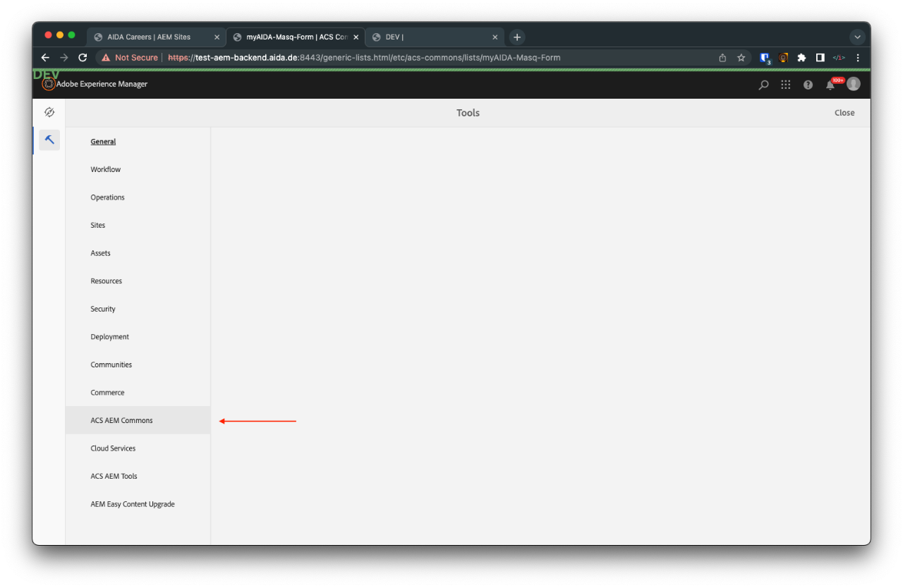Open the browser extensions puzzle icon
Screen dimensions: 903x588
tap(801, 58)
